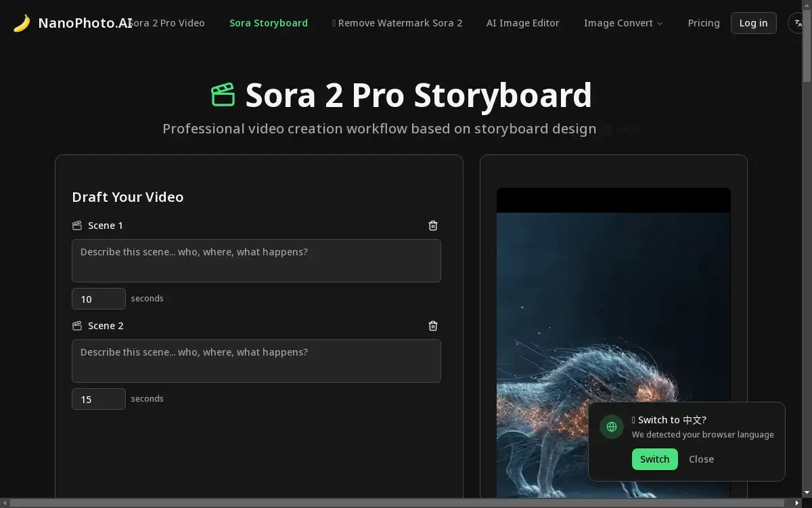The image size is (812, 508).
Task: Delete Scene 2 using its trash icon
Action: click(x=433, y=326)
